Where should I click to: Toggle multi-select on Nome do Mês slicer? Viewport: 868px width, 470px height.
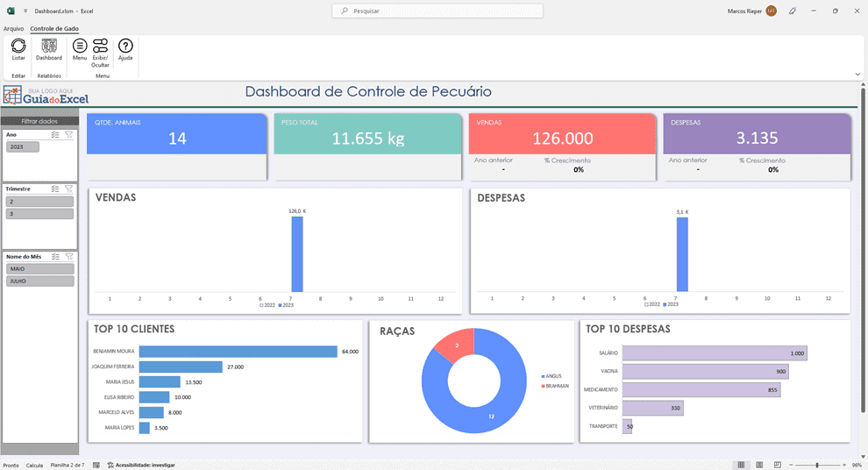tap(56, 257)
